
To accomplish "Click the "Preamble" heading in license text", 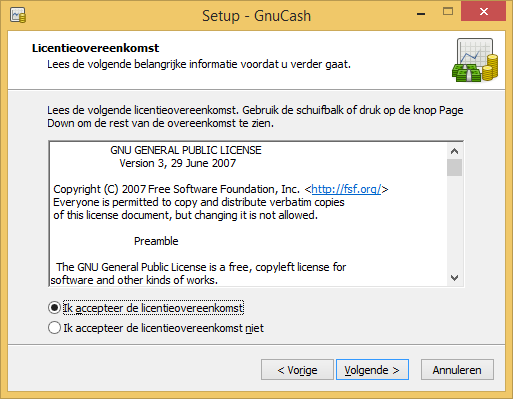I will click(156, 241).
